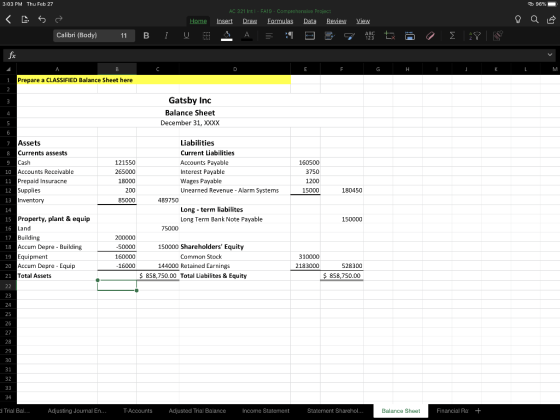Open the Adjusted Trial Balance sheet tab
The height and width of the screenshot is (420, 560).
coord(197,411)
